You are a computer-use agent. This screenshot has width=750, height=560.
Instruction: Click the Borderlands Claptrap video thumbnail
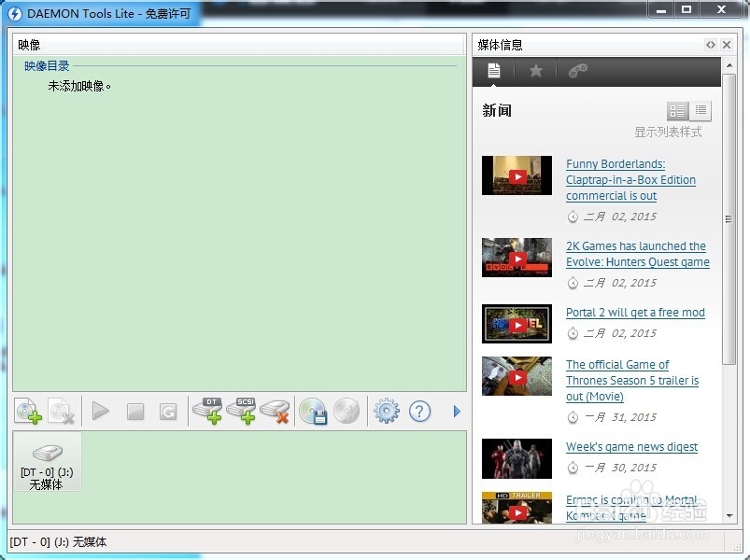click(517, 175)
